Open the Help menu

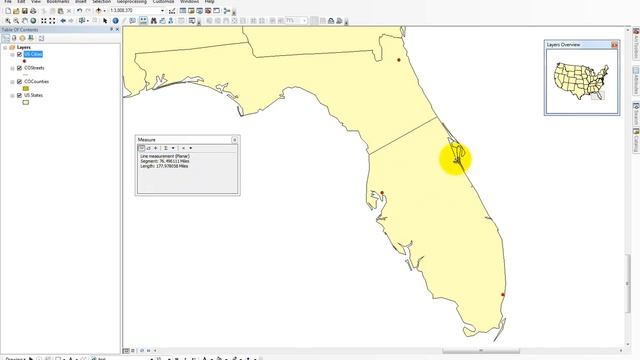coord(209,2)
